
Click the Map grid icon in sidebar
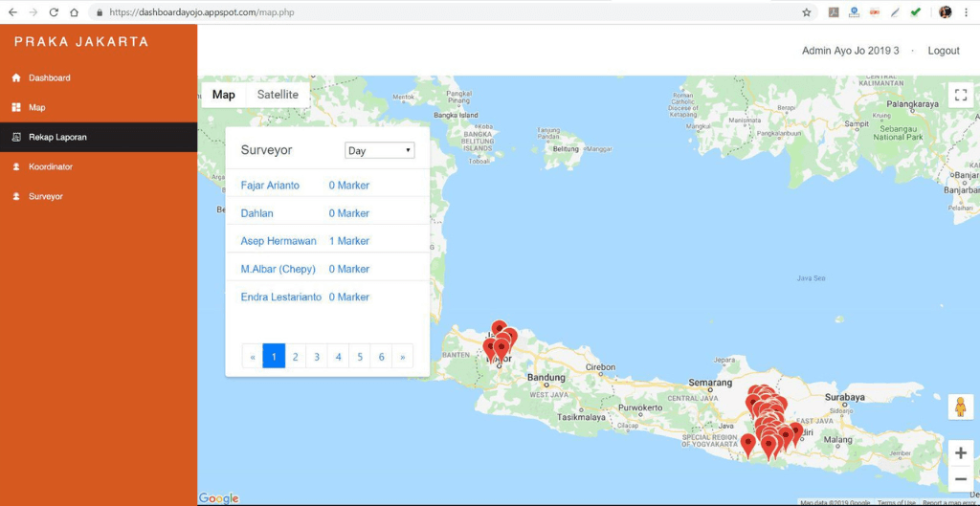(16, 107)
